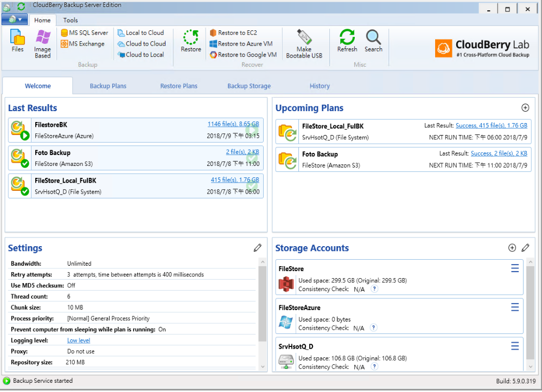The height and width of the screenshot is (392, 542).
Task: Open the 1146 file(s), 8.65 GB result link
Action: [233, 124]
